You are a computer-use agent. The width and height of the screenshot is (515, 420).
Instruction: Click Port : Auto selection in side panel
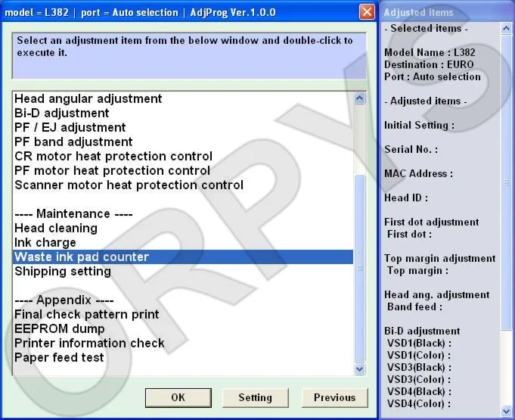433,77
